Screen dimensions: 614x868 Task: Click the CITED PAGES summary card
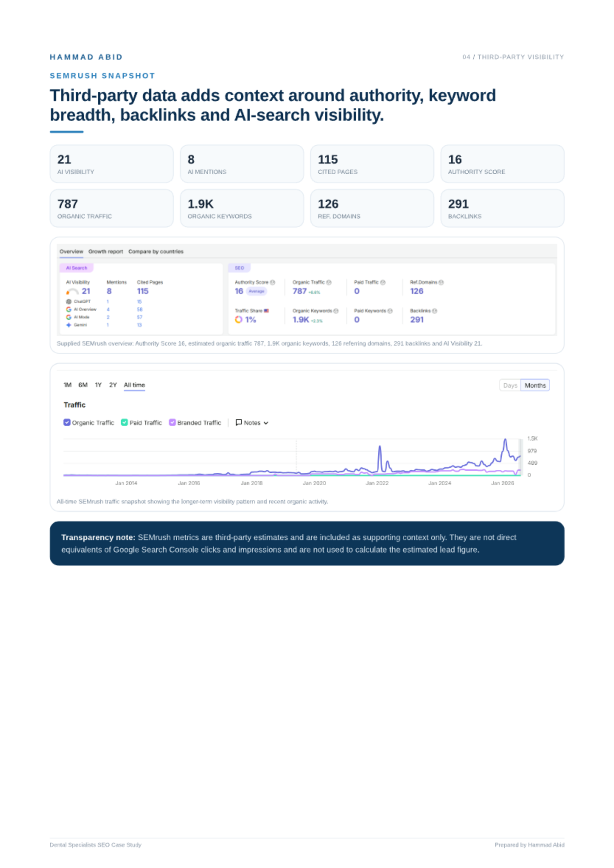(x=372, y=164)
